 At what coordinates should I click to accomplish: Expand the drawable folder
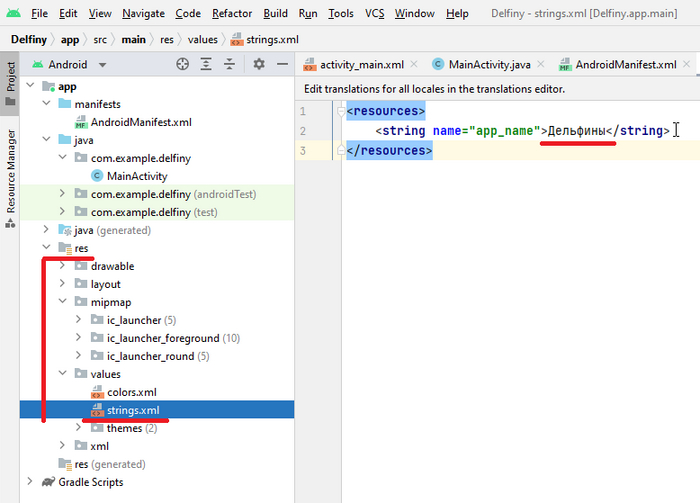(64, 266)
